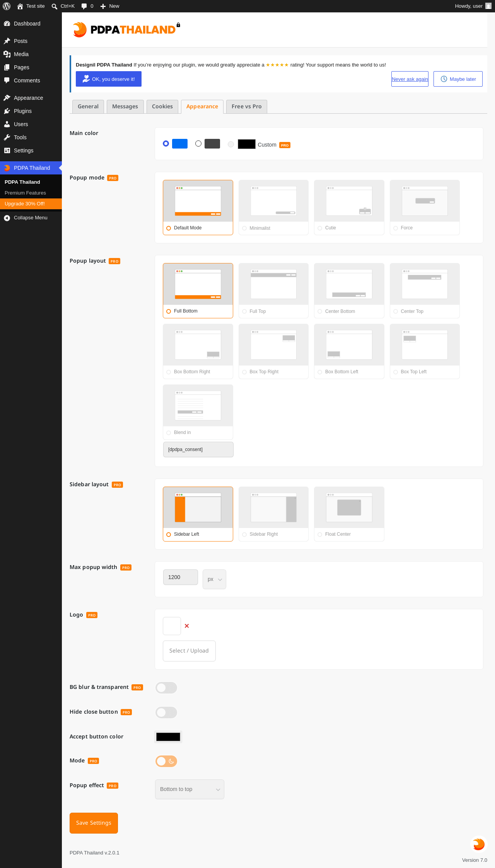Click the Comments icon in sidebar
This screenshot has width=495, height=868.
click(7, 80)
